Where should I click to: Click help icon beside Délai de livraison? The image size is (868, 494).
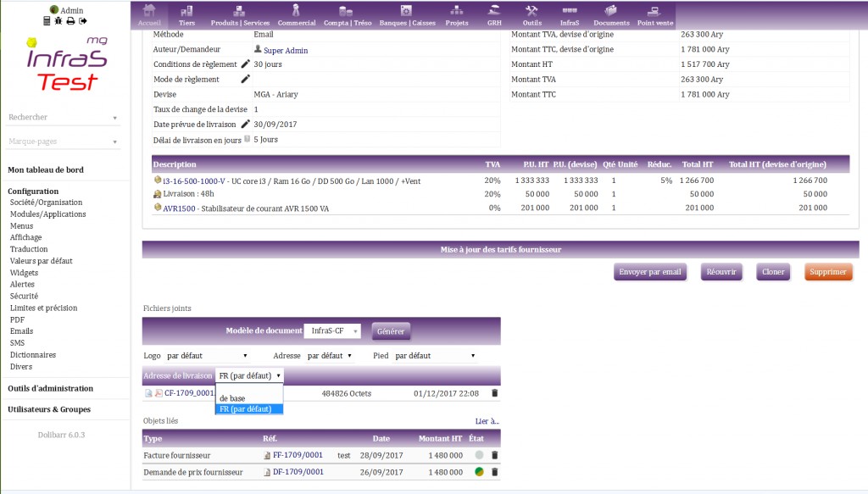[247, 139]
